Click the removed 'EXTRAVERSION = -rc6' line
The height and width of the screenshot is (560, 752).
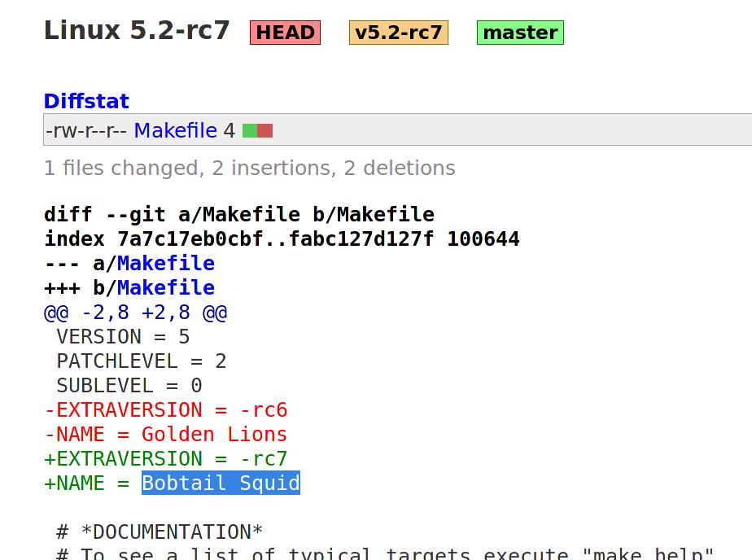click(166, 410)
